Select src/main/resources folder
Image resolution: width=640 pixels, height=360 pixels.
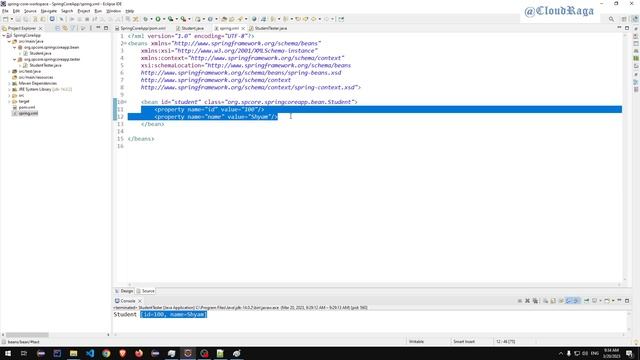[36, 77]
